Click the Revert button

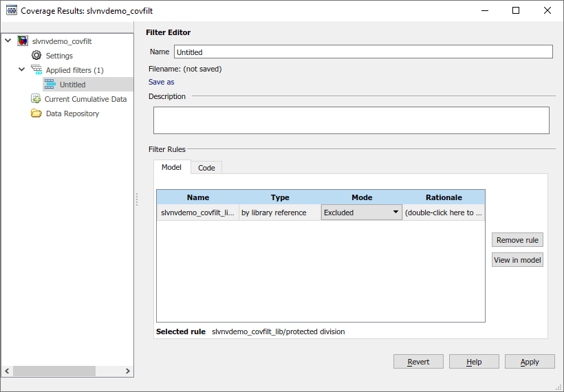pyautogui.click(x=418, y=362)
